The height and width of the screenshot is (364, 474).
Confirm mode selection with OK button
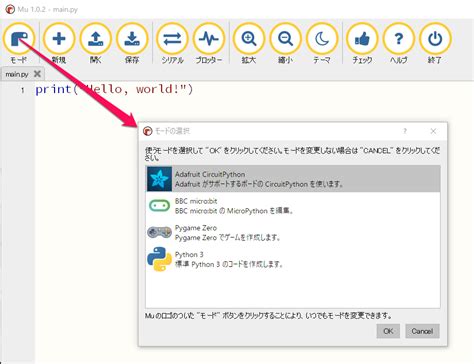[x=388, y=331]
